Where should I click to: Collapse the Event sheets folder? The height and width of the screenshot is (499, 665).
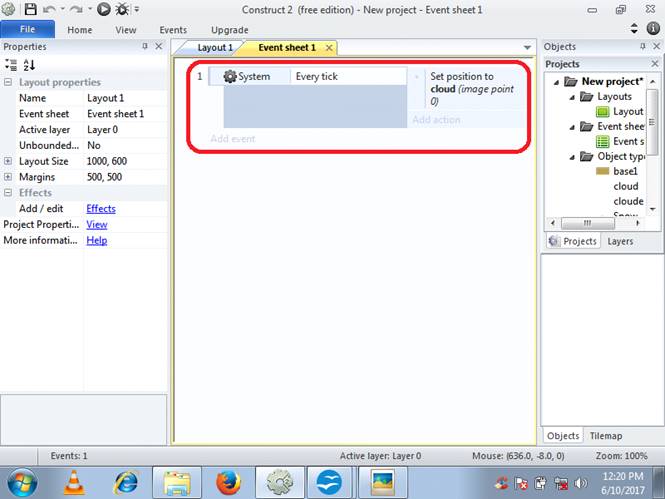click(x=572, y=127)
